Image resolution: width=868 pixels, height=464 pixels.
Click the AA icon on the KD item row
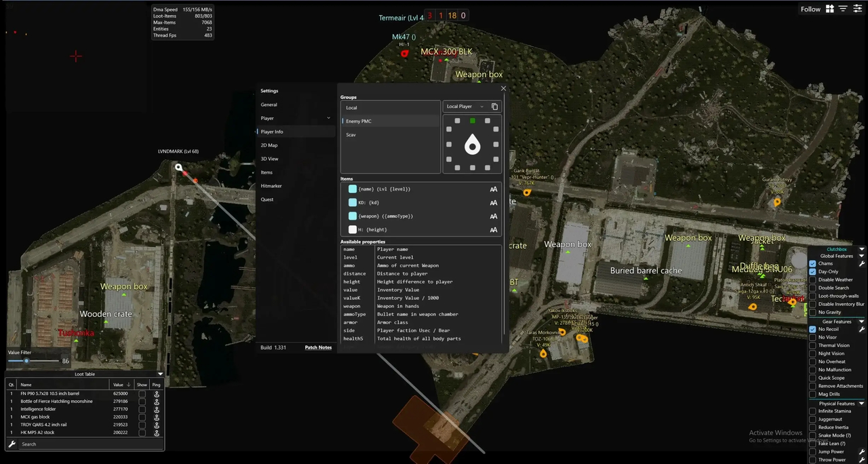coord(493,202)
